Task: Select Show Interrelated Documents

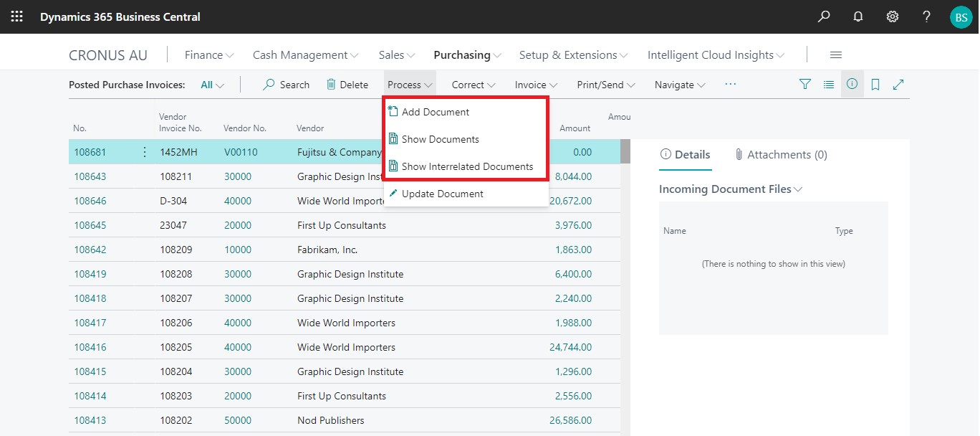Action: click(x=467, y=166)
